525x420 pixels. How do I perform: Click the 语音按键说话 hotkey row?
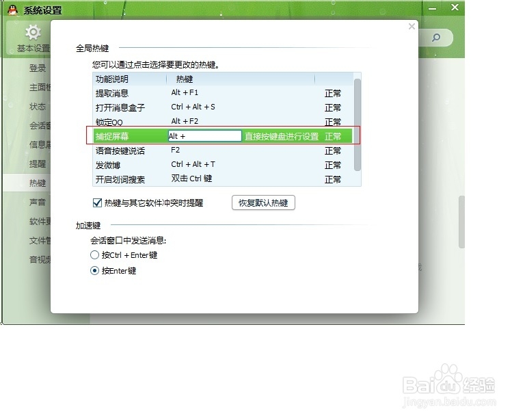223,150
